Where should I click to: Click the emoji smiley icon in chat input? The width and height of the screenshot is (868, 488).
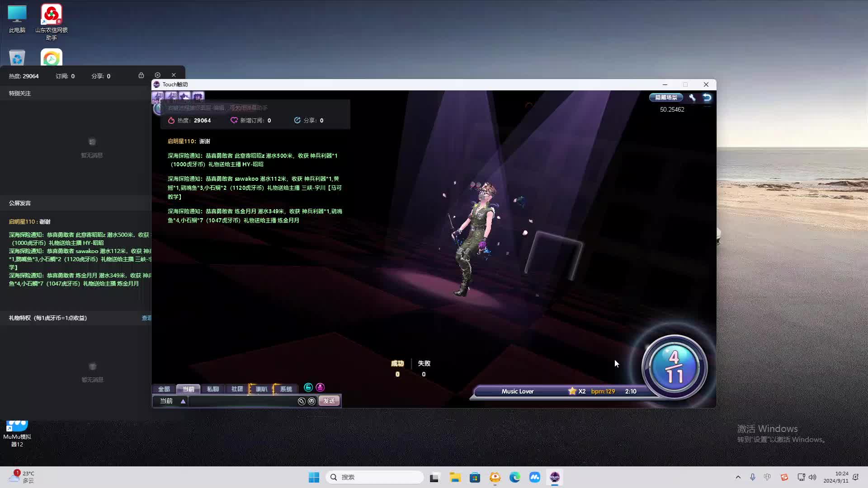(311, 401)
